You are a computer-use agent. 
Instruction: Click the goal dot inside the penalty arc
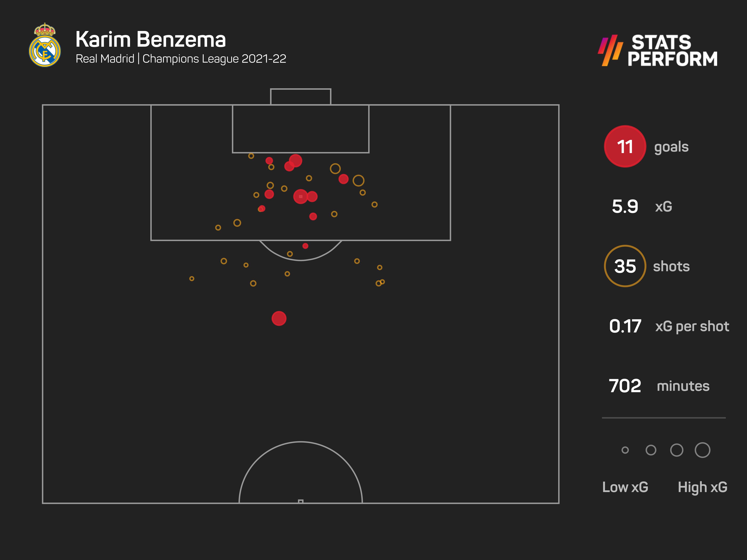pyautogui.click(x=305, y=246)
